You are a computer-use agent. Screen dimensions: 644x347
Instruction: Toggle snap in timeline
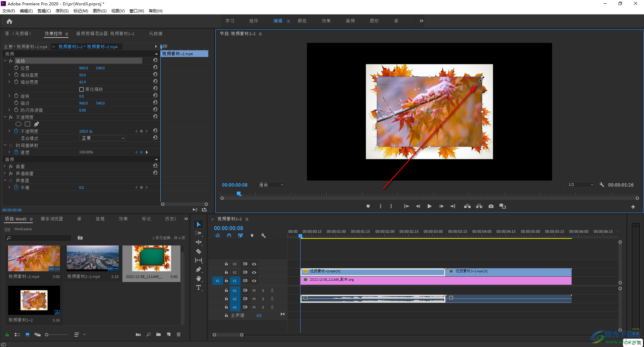coord(229,235)
